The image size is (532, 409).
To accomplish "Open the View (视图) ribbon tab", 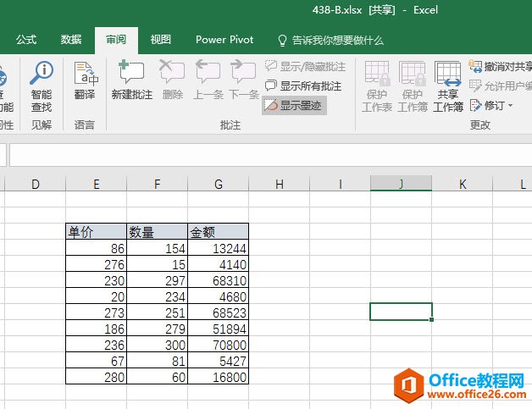I will pyautogui.click(x=160, y=40).
